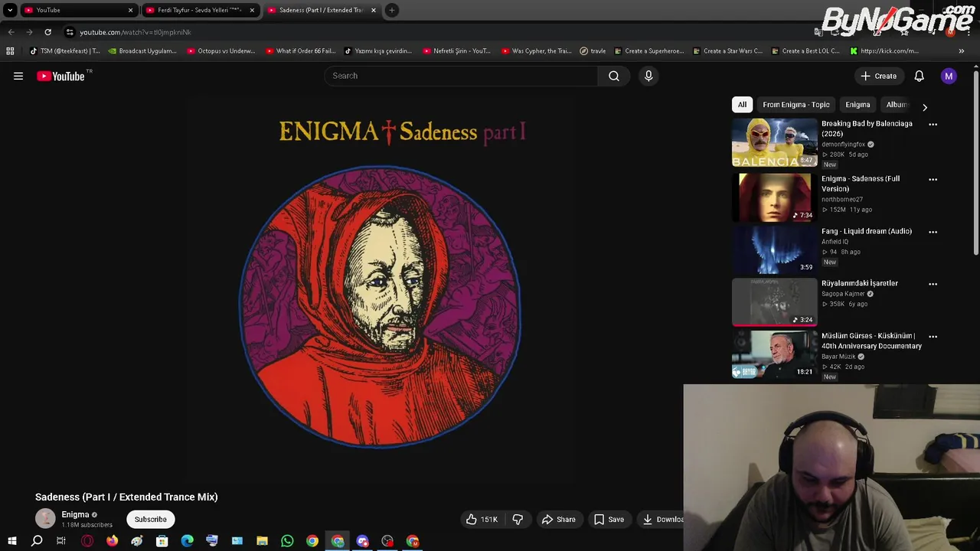This screenshot has height=551, width=980.
Task: Open the notifications bell
Action: pyautogui.click(x=919, y=76)
